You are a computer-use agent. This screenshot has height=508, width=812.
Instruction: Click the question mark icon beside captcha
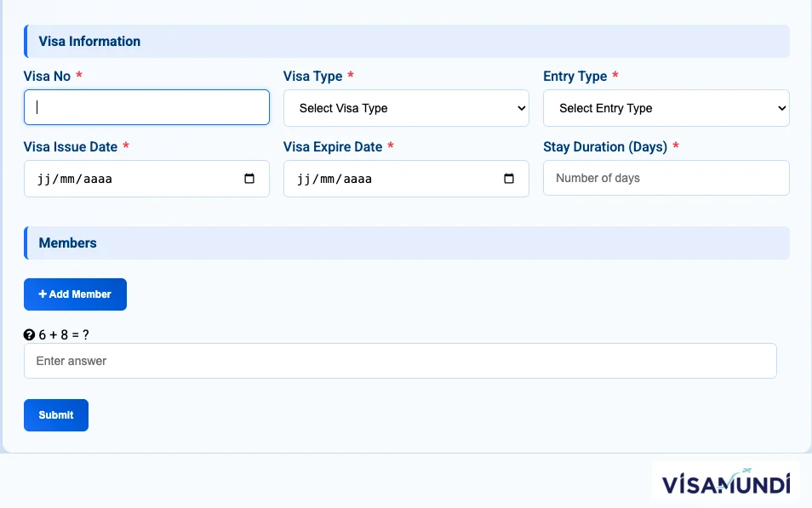(29, 335)
